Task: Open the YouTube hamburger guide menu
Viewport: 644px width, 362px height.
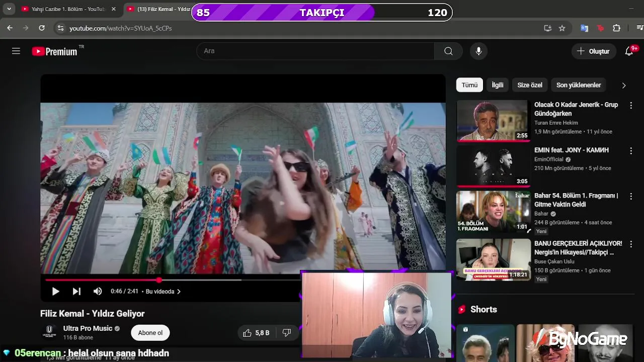Action: (x=16, y=51)
